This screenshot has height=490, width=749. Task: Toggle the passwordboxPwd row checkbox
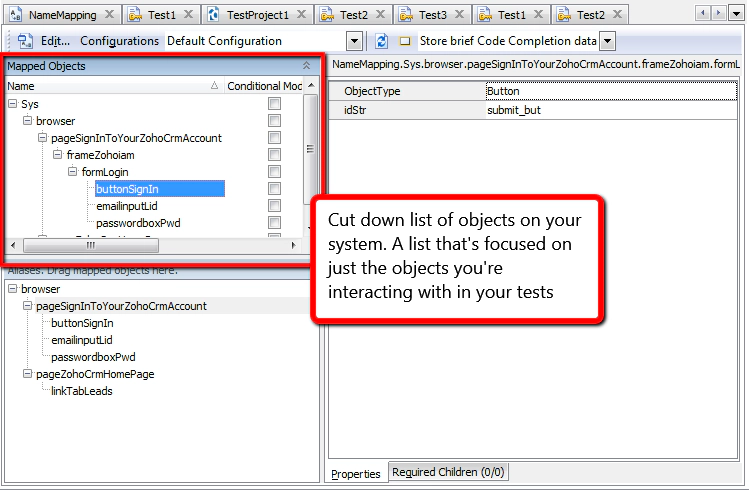(274, 223)
